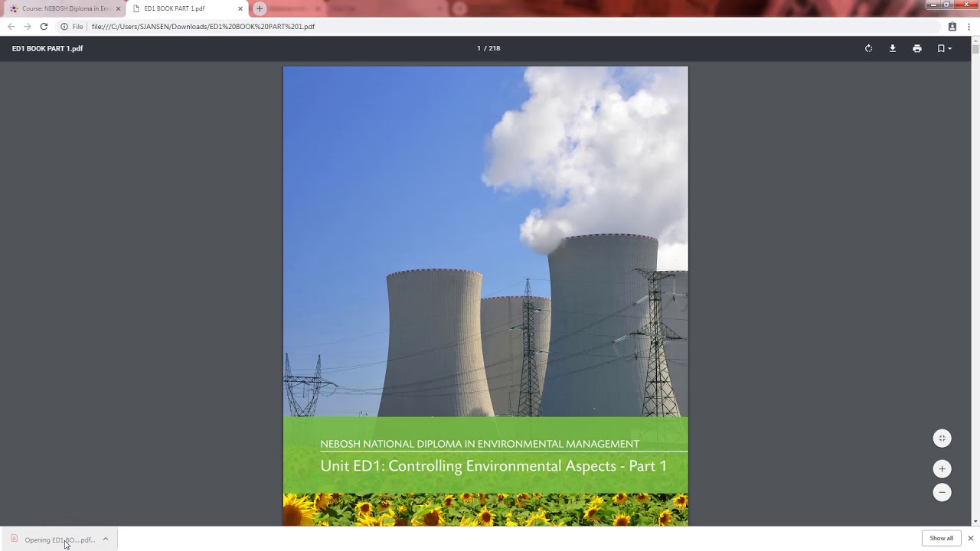Rotate the PDF clockwise
The height and width of the screenshot is (551, 980).
868,48
